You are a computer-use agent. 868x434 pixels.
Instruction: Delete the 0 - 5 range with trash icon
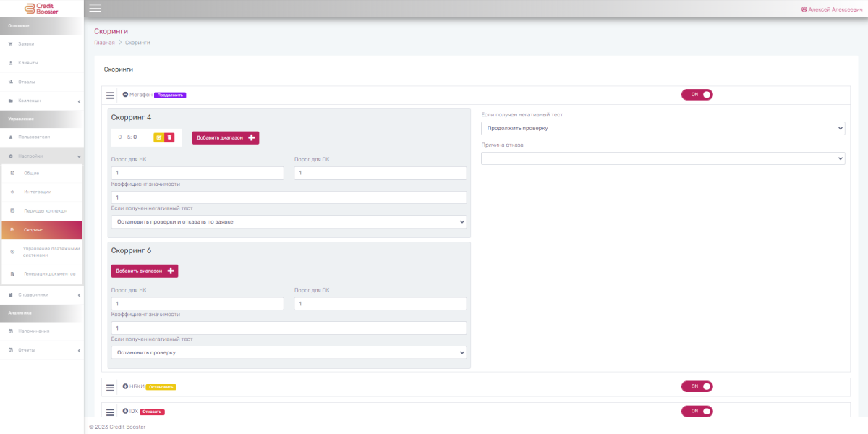169,137
